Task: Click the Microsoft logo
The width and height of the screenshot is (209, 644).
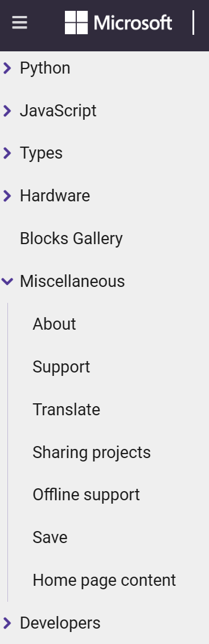Action: 118,23
